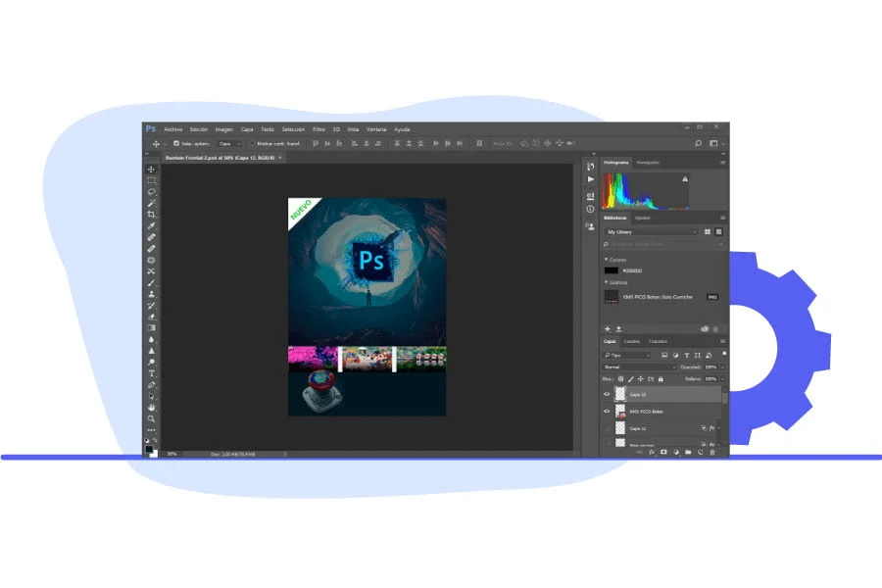Toggle lock all padlock icon

(661, 379)
